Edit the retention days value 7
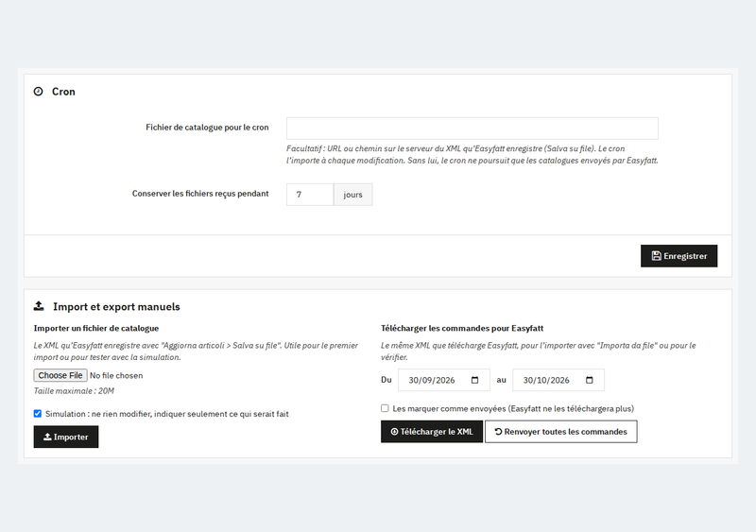Viewport: 756px width, 532px height. [310, 195]
